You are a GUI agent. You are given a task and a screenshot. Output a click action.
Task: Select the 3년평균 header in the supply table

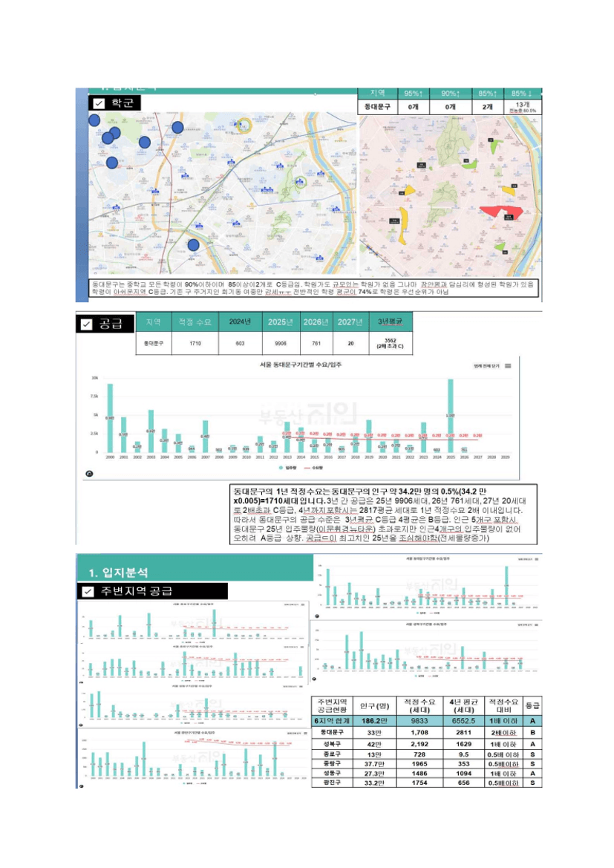(x=391, y=322)
